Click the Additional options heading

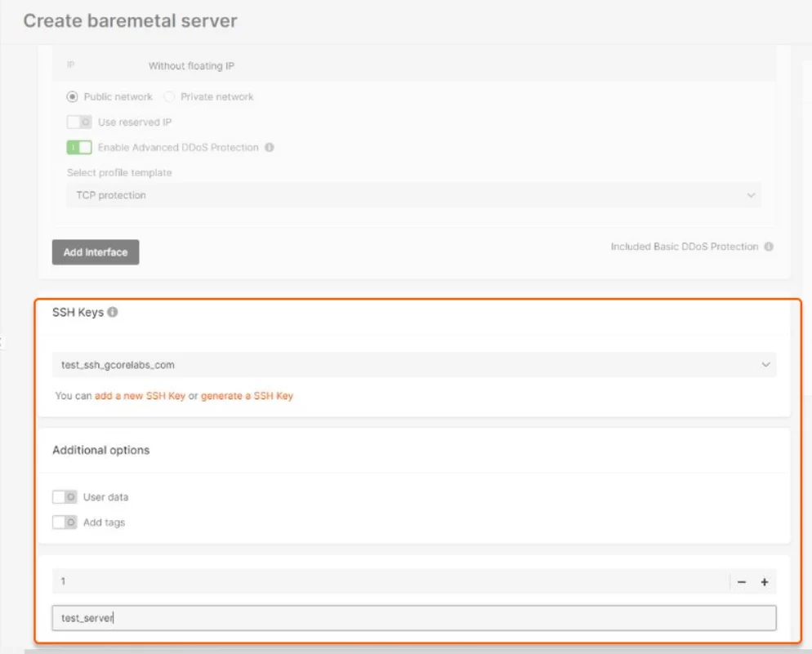click(101, 450)
